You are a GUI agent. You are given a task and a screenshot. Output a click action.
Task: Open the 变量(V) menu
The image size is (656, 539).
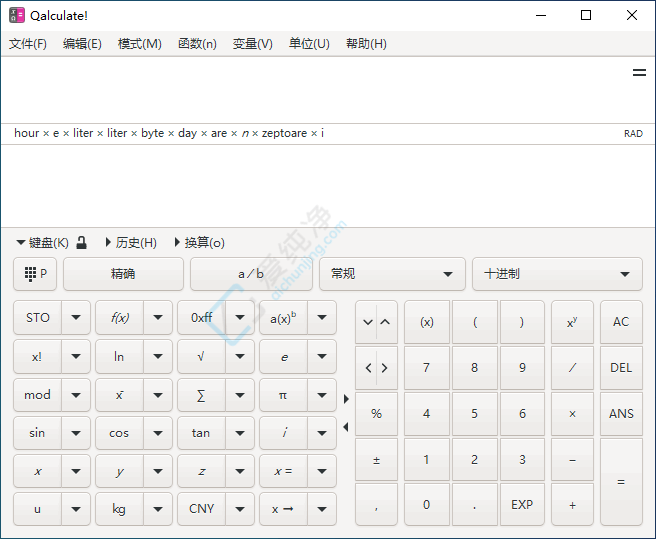tap(253, 44)
